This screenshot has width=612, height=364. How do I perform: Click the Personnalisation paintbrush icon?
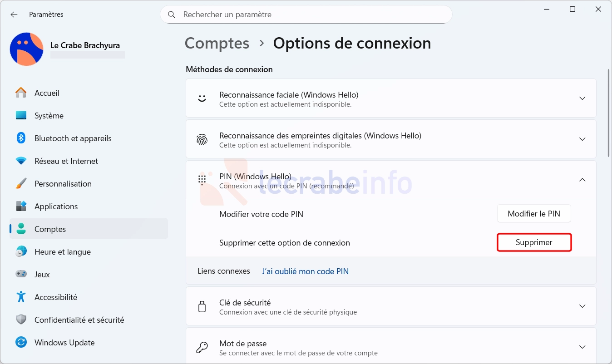[21, 183]
